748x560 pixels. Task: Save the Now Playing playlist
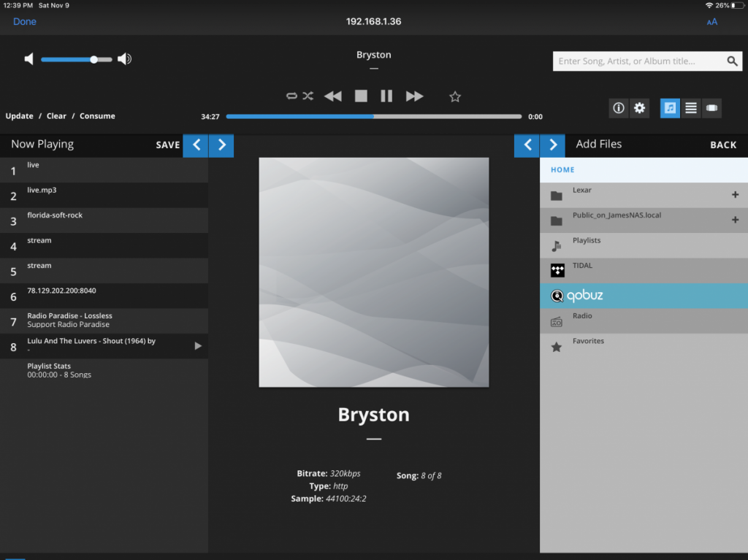point(168,145)
